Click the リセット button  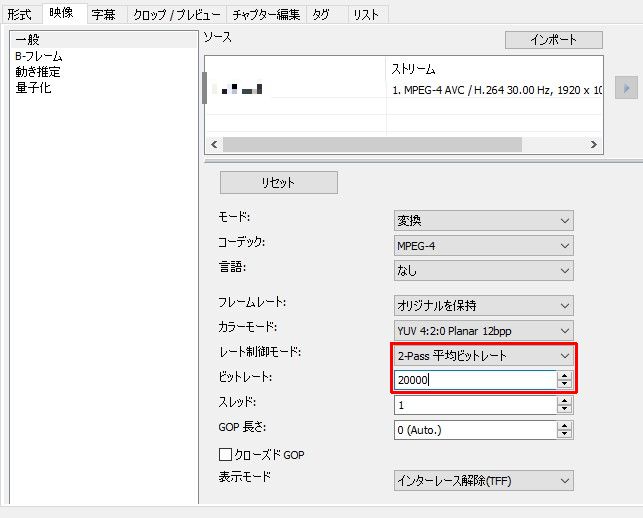pyautogui.click(x=278, y=183)
